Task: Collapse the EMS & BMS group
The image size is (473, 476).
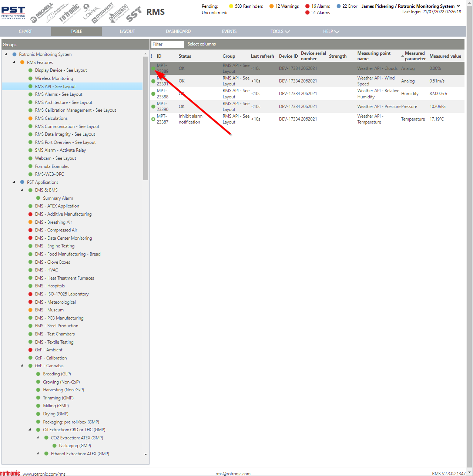Action: click(x=22, y=190)
